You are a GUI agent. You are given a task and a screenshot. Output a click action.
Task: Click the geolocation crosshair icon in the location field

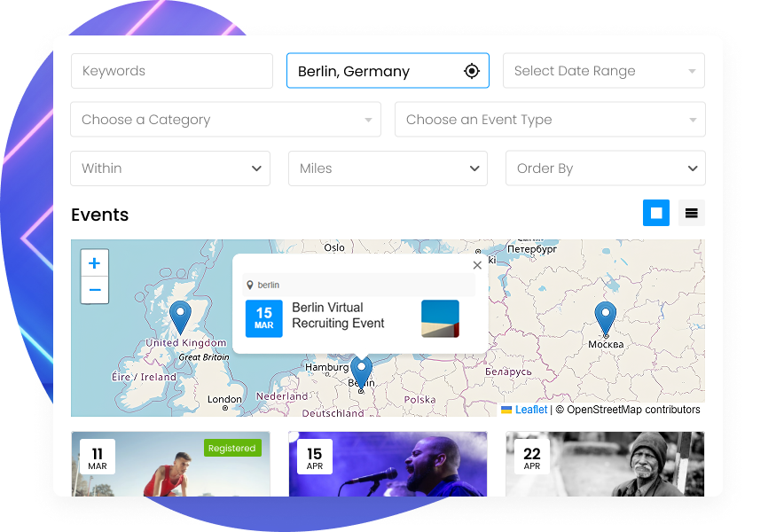point(471,71)
